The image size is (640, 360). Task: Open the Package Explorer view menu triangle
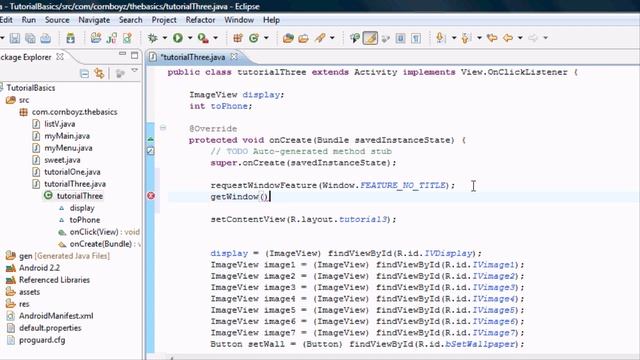(x=135, y=71)
